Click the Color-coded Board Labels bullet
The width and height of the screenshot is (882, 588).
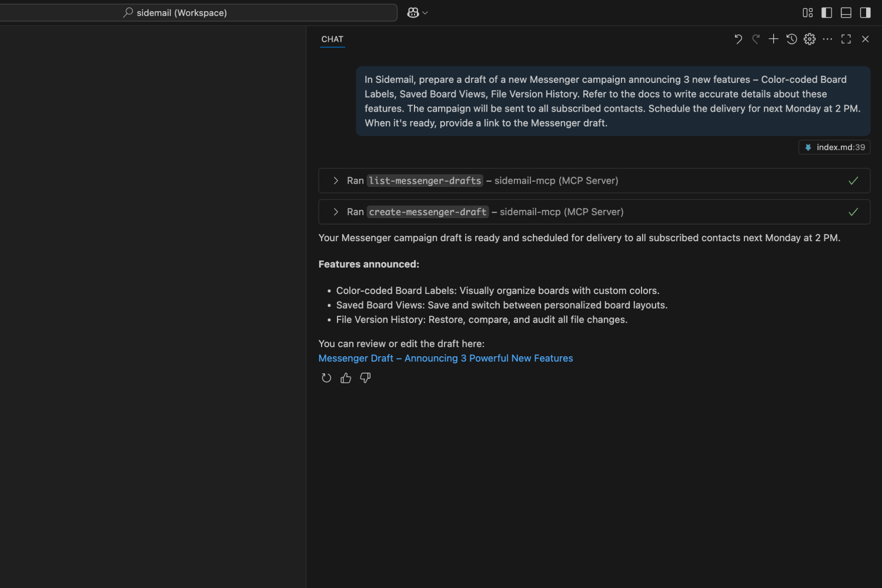(x=497, y=290)
